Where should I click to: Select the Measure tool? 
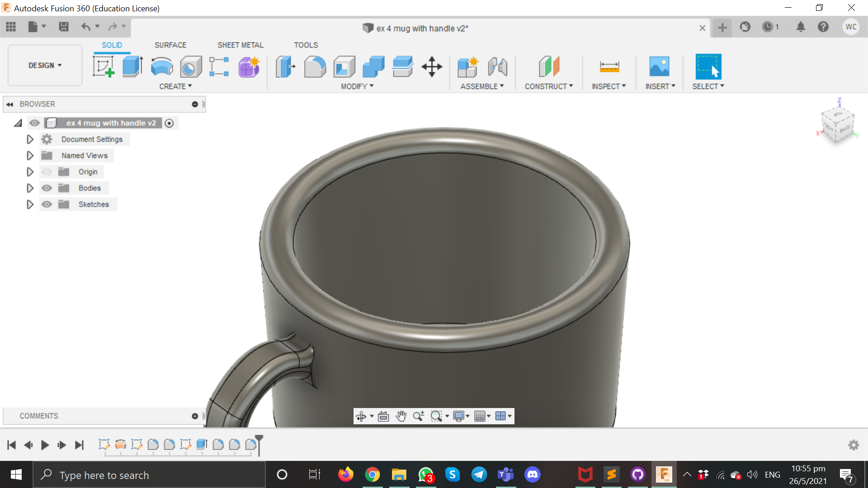[x=609, y=66]
